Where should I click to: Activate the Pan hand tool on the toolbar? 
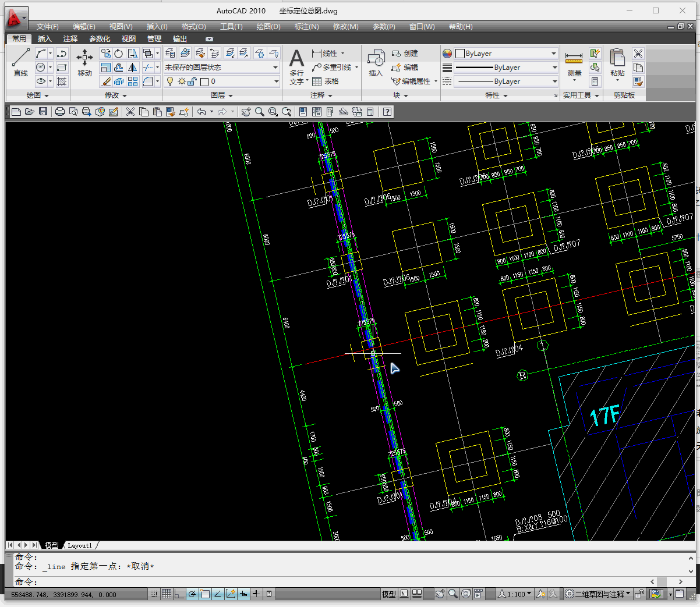246,112
